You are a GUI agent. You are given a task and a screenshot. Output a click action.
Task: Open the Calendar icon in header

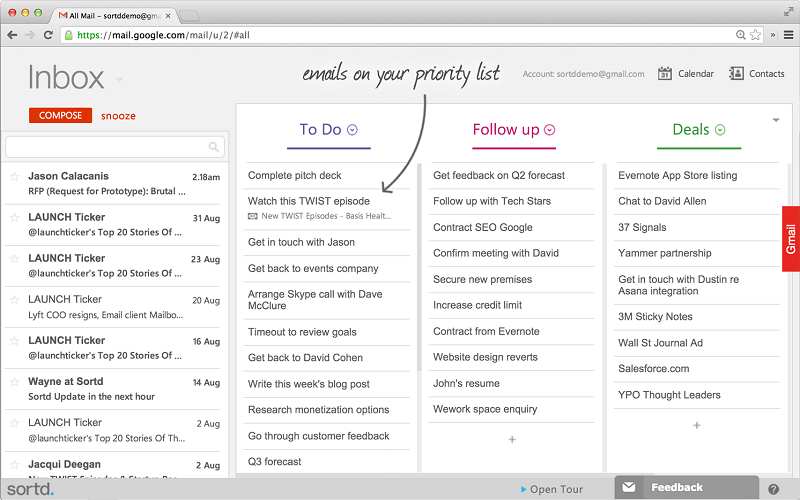[x=664, y=73]
